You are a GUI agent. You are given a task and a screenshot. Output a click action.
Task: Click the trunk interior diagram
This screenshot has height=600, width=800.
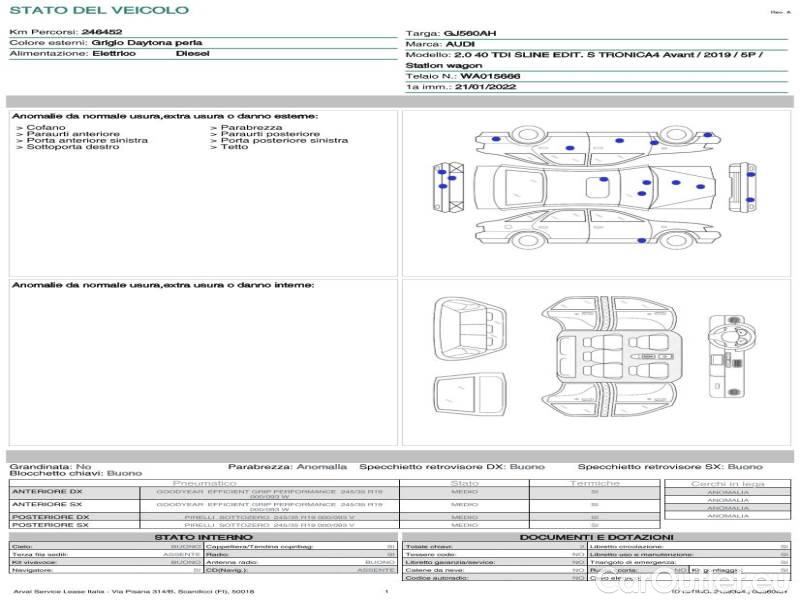tap(466, 329)
